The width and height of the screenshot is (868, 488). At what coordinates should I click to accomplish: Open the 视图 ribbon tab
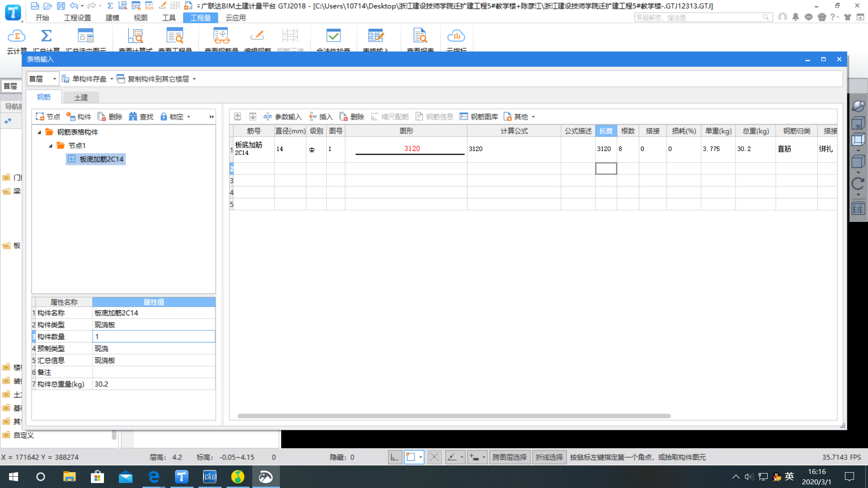140,18
